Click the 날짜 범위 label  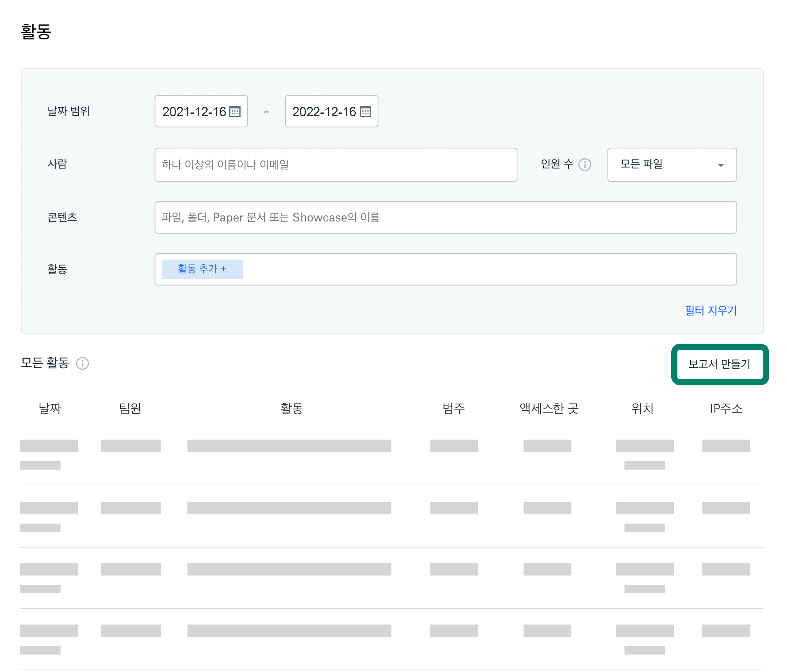coord(68,111)
